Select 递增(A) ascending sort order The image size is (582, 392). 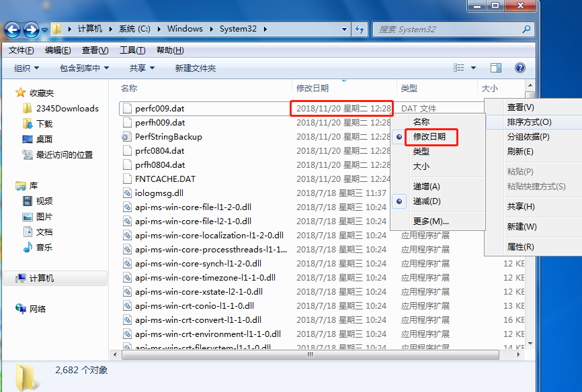click(427, 187)
